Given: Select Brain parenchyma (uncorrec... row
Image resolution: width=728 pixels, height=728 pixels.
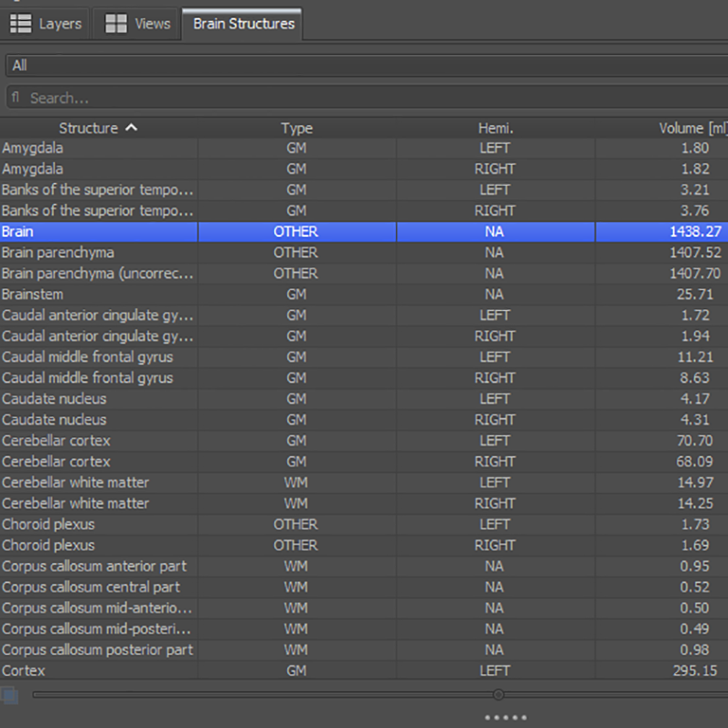Looking at the screenshot, I should point(364,273).
